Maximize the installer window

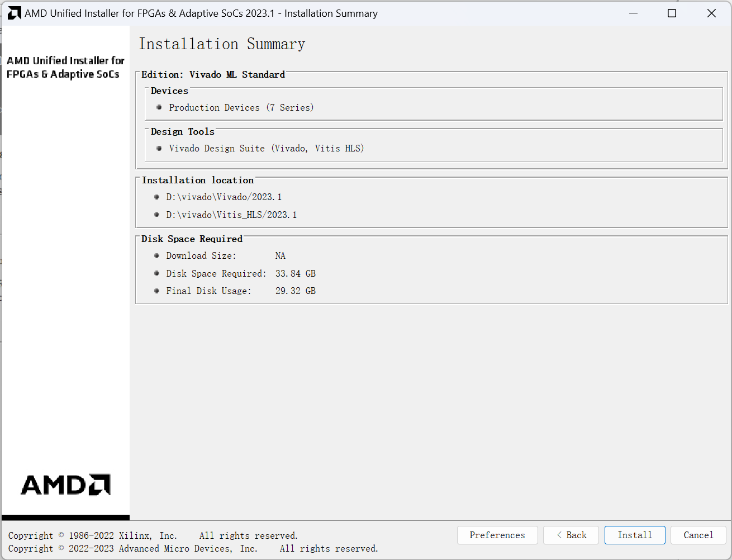click(672, 13)
